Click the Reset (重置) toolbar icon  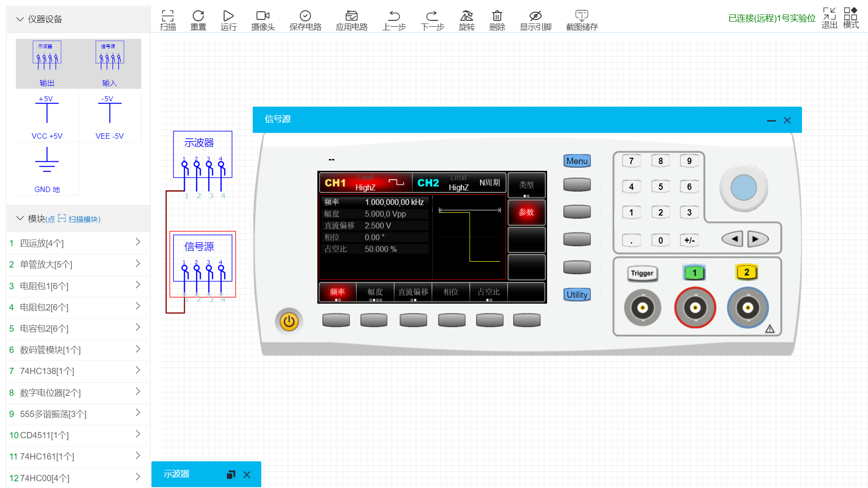[x=198, y=16]
